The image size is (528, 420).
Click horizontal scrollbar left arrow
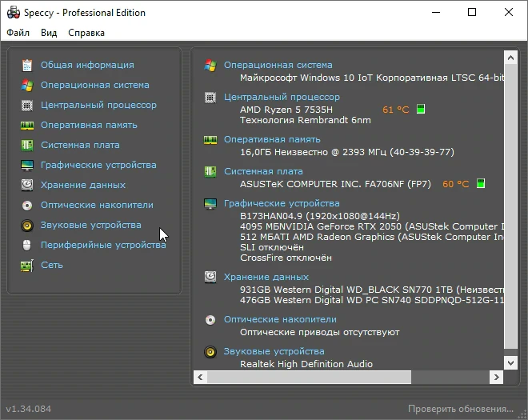click(x=200, y=377)
